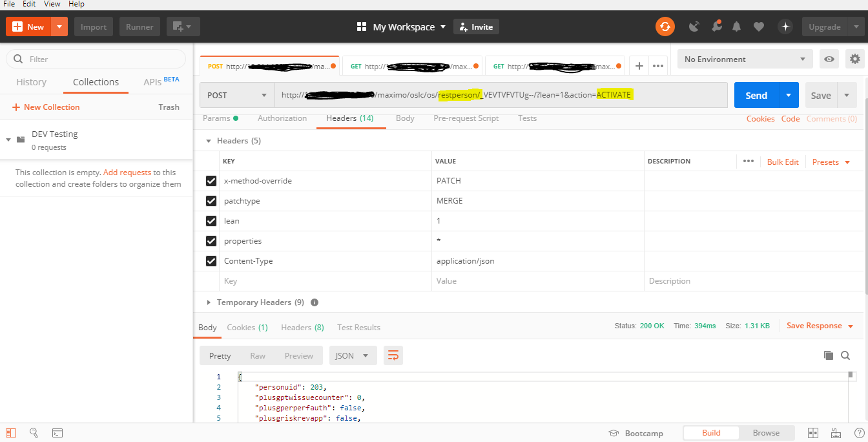Viewport: 868px width, 442px height.
Task: Click the New Collection link
Action: (x=46, y=107)
